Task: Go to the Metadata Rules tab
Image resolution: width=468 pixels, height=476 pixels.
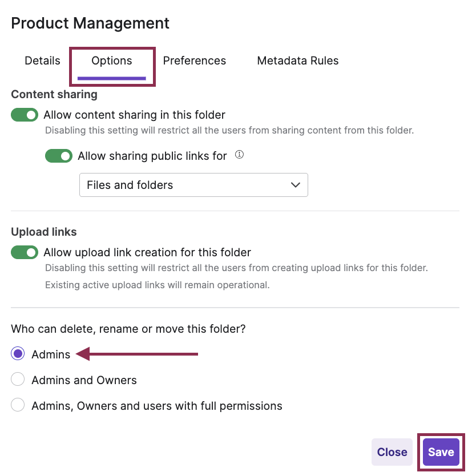Action: (298, 60)
